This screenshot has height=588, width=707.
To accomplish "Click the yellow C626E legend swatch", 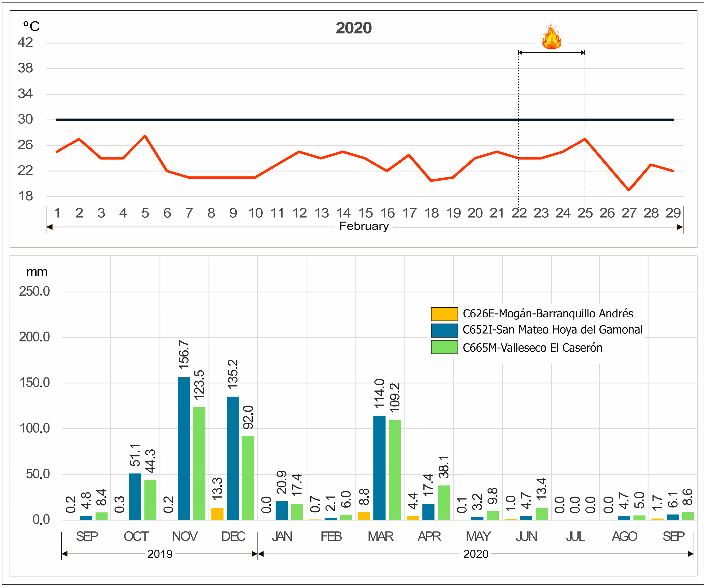I will (x=444, y=314).
